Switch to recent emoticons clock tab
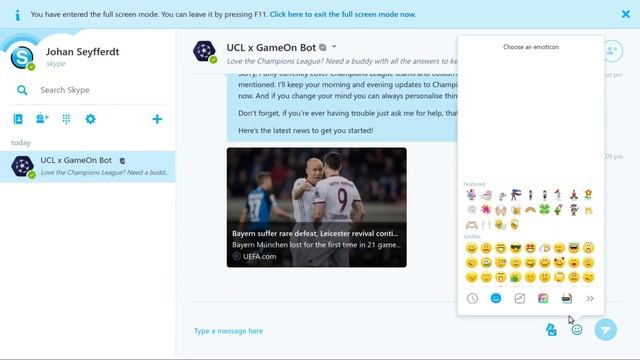640x360 pixels. [472, 298]
